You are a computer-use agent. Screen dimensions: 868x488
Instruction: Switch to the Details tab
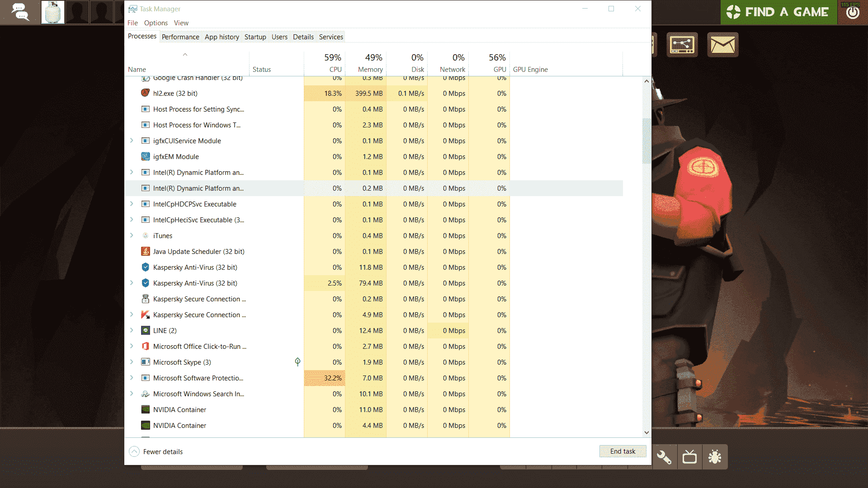(x=303, y=37)
